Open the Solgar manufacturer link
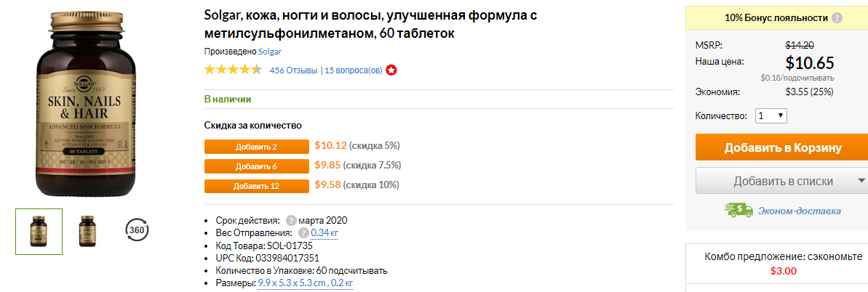The height and width of the screenshot is (292, 868). [x=270, y=52]
